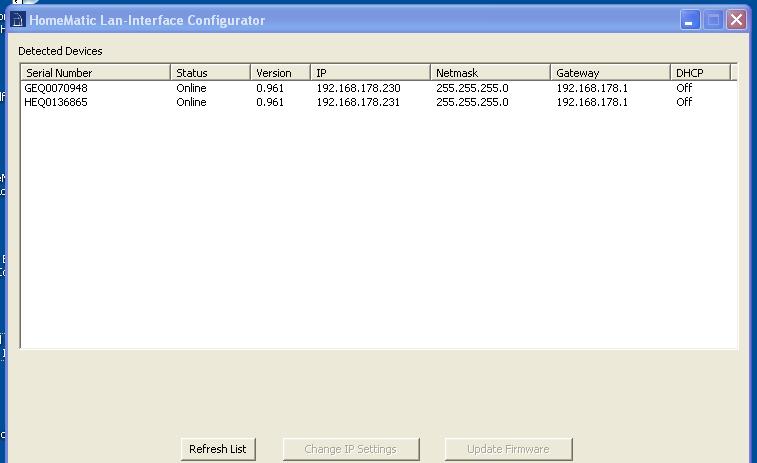Viewport: 757px width, 463px height.
Task: Sort by Status column header
Action: [210, 72]
